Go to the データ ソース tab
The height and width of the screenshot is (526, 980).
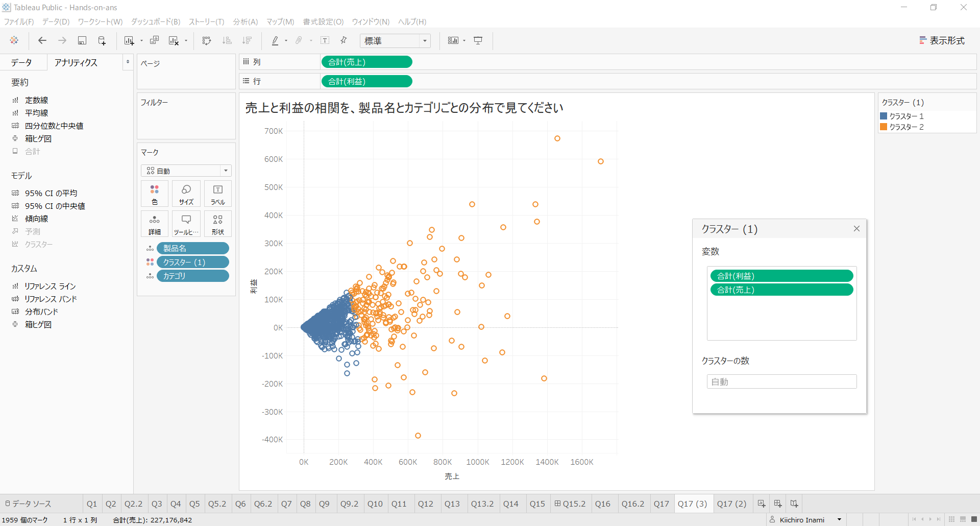[x=28, y=504]
